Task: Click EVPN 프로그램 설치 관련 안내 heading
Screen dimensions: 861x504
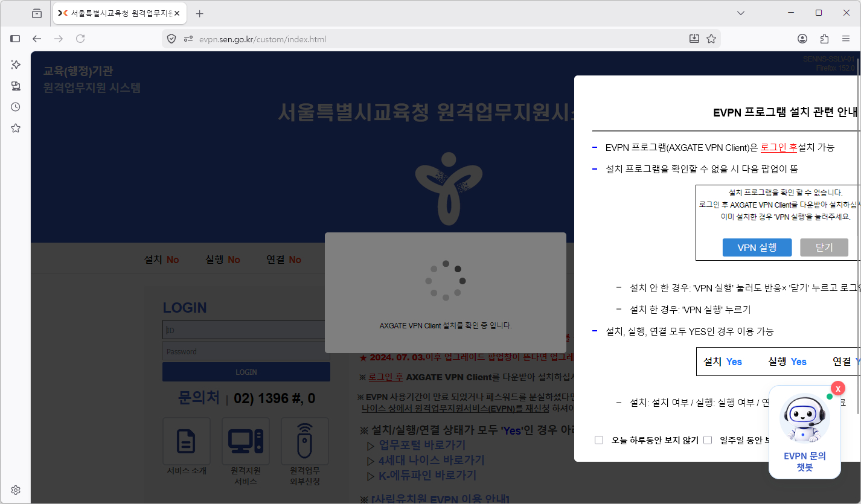Action: tap(786, 112)
